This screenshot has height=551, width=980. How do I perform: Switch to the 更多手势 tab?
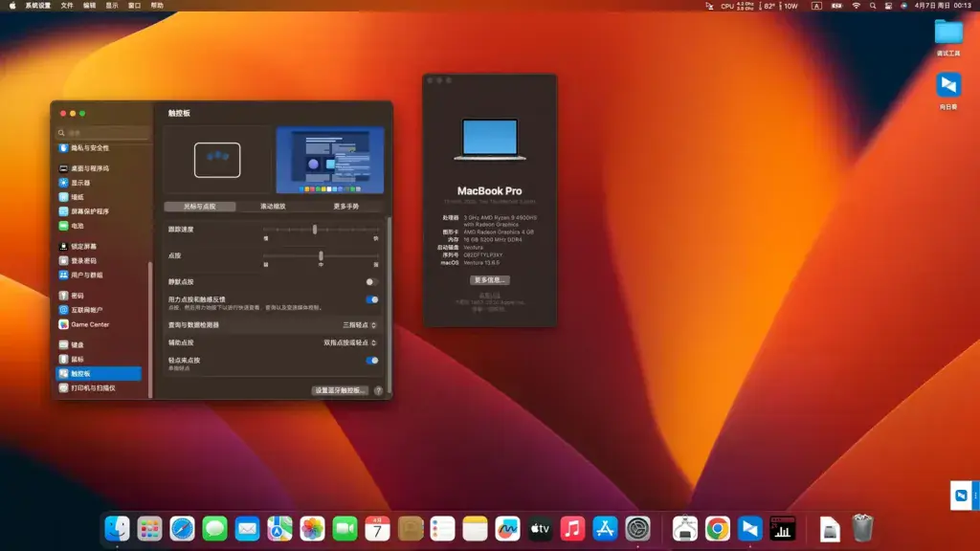click(345, 207)
